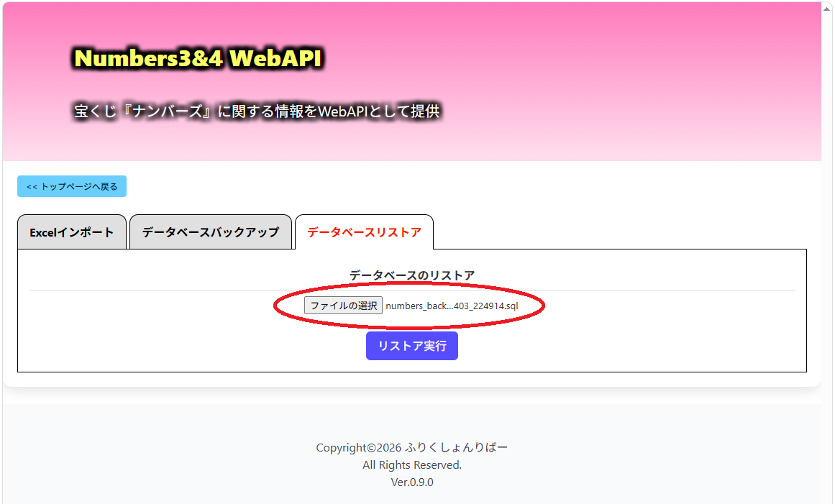Click empty area inside restore panel
The width and height of the screenshot is (835, 504).
coord(666,335)
